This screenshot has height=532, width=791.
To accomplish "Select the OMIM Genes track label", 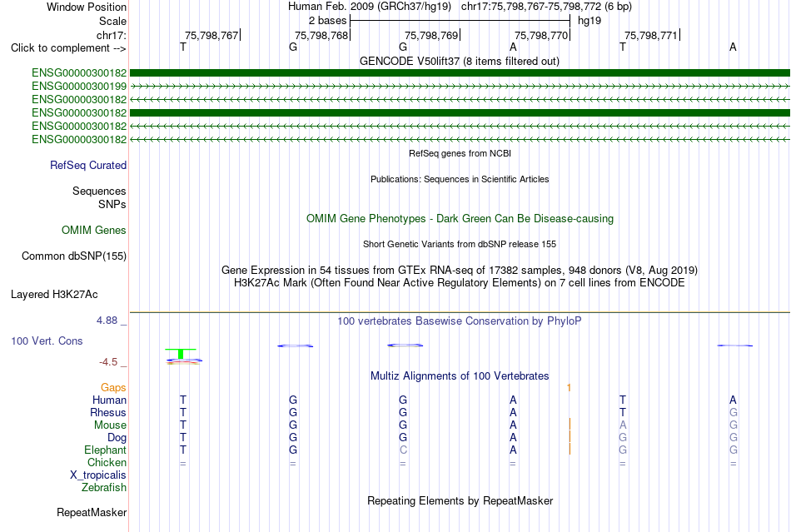I will pos(93,231).
